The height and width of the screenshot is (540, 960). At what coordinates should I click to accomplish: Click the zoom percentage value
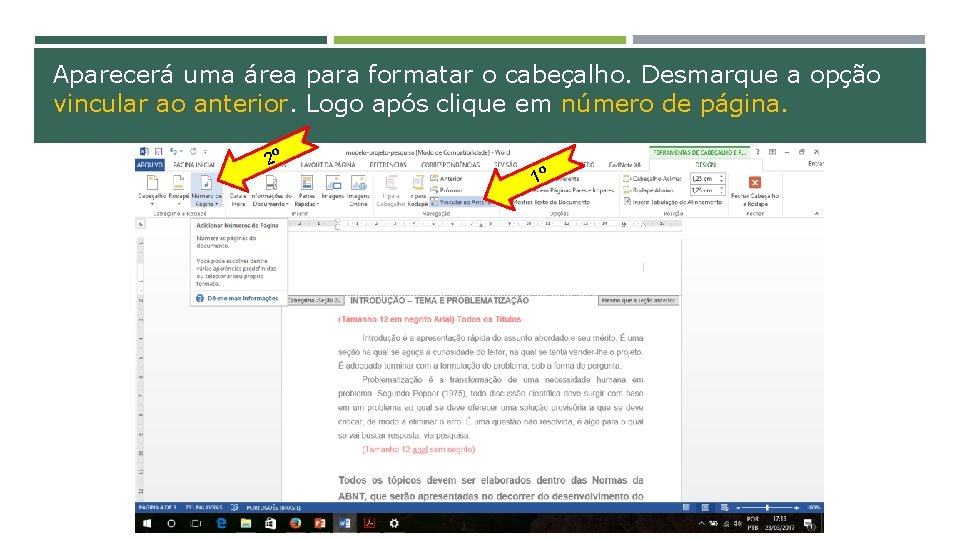pyautogui.click(x=814, y=508)
